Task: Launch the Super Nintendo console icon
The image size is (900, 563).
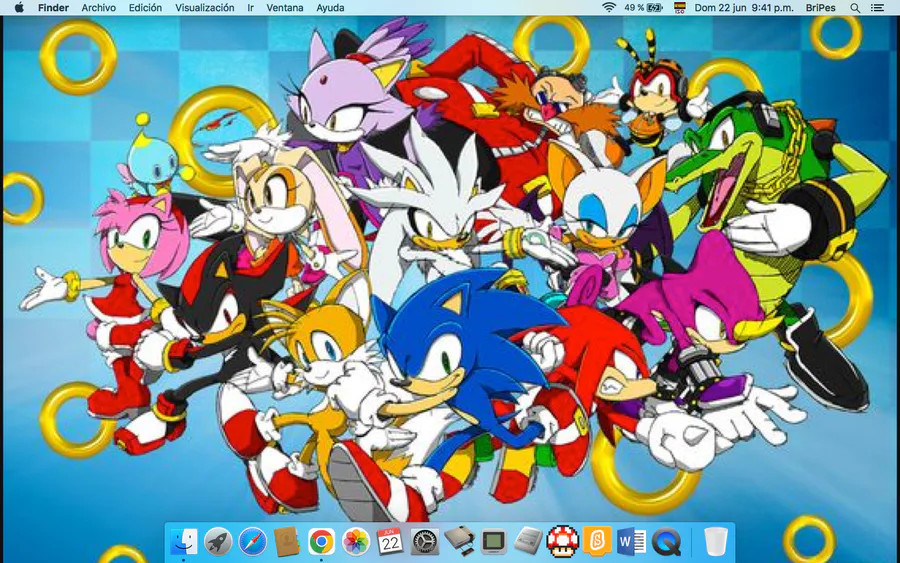Action: [528, 541]
